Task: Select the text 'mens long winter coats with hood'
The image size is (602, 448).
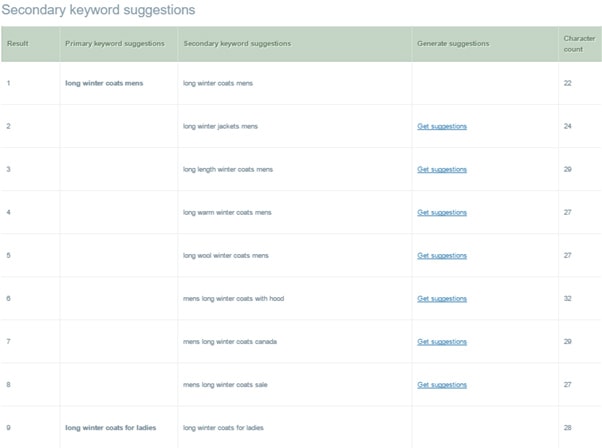Action: click(233, 299)
